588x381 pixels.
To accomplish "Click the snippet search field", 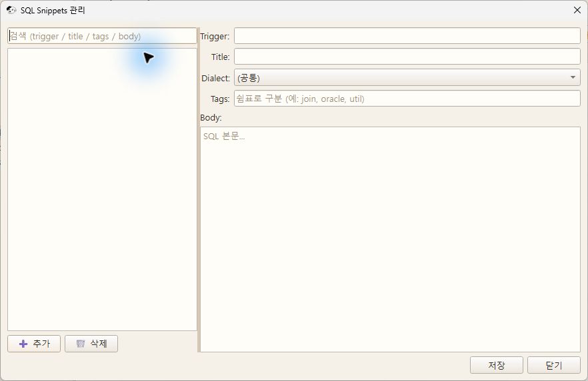I will pyautogui.click(x=102, y=36).
